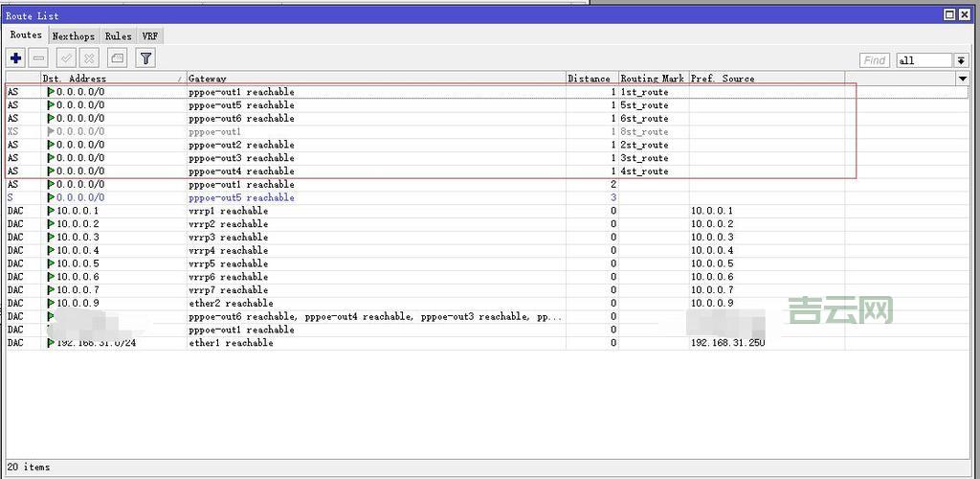The width and height of the screenshot is (980, 479).
Task: Click the minus Remove route button
Action: click(38, 58)
